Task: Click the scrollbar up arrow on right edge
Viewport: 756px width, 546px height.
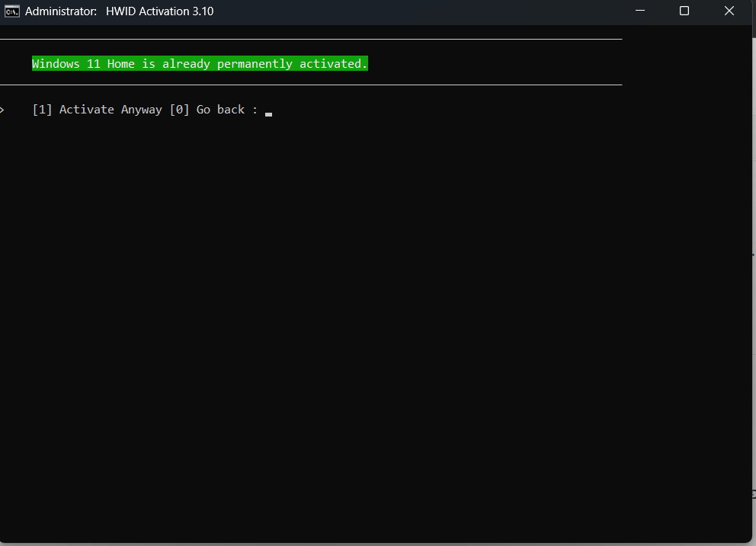Action: coord(751,31)
